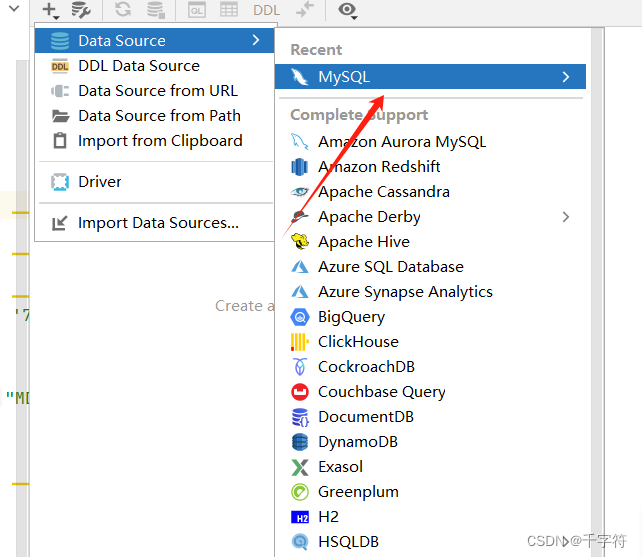642x557 pixels.
Task: Select Import from Clipboard
Action: coord(154,140)
